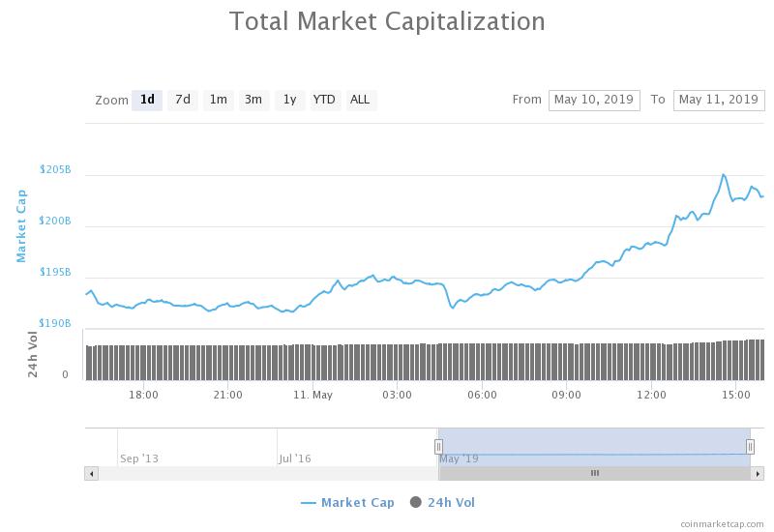
Task: Show ALL time range
Action: pos(360,100)
